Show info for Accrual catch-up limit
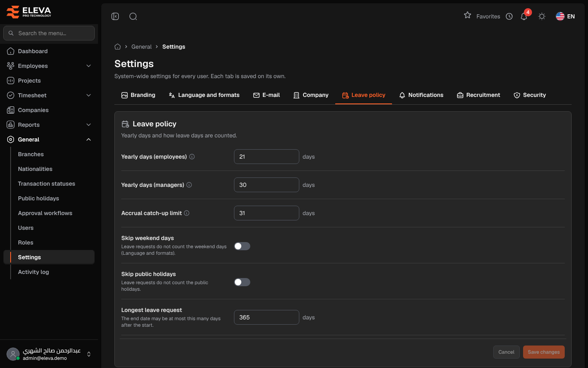Viewport: 588px width, 368px height. (187, 213)
